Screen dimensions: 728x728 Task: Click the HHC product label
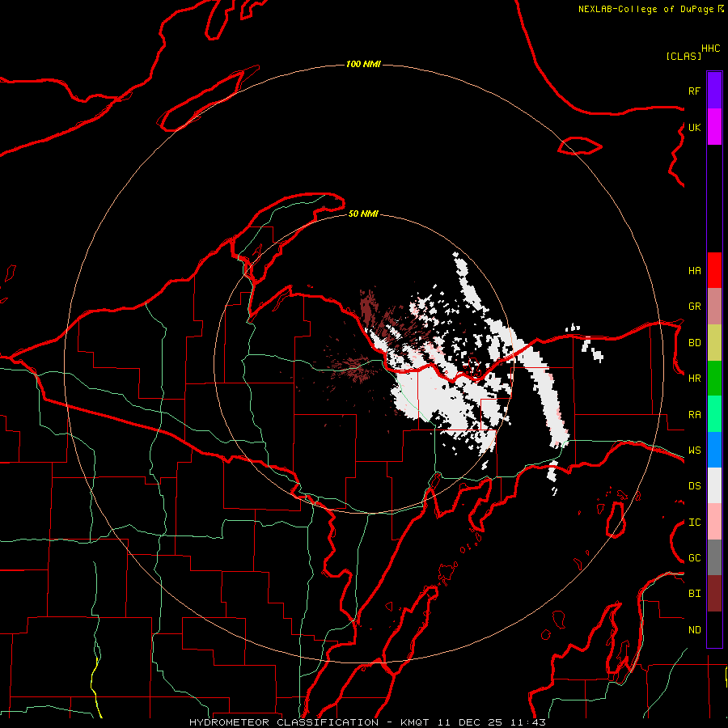point(711,49)
